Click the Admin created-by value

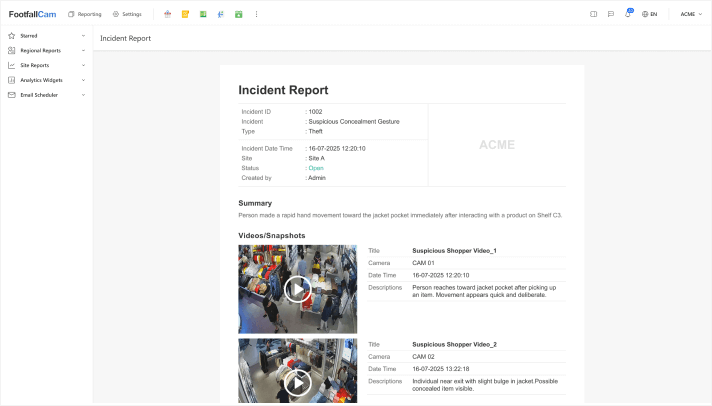(x=317, y=178)
